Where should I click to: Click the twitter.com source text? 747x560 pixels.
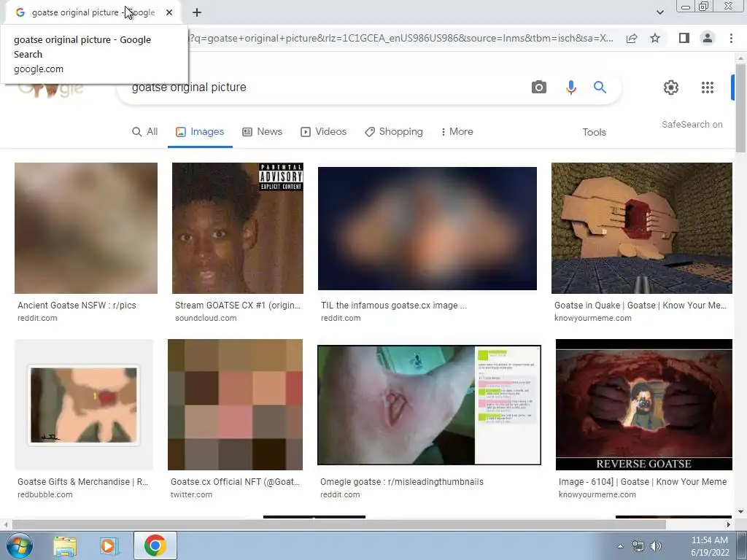point(192,494)
